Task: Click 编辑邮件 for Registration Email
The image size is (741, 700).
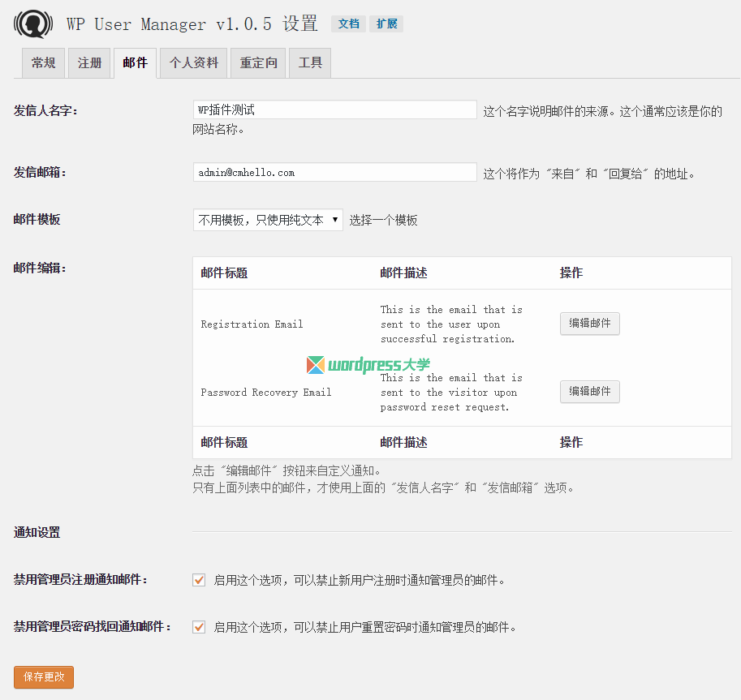Action: click(x=589, y=323)
